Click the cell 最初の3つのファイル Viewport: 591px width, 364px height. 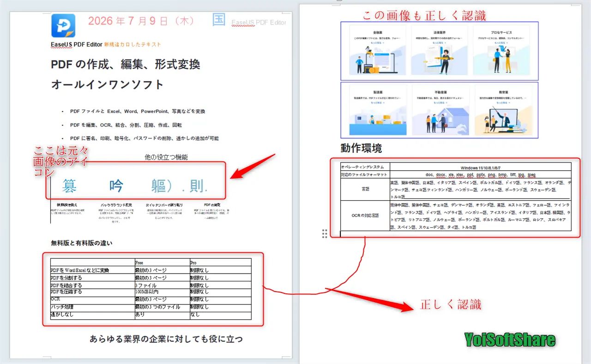click(162, 307)
